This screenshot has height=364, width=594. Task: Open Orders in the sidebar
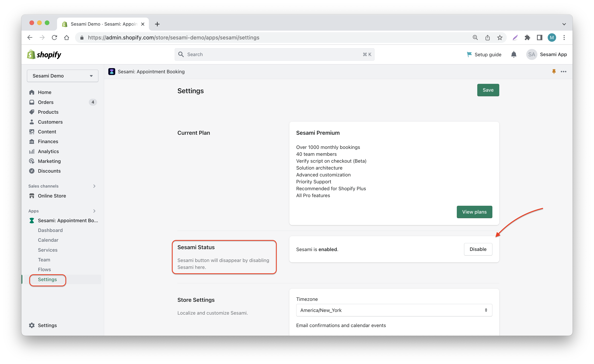click(x=46, y=102)
